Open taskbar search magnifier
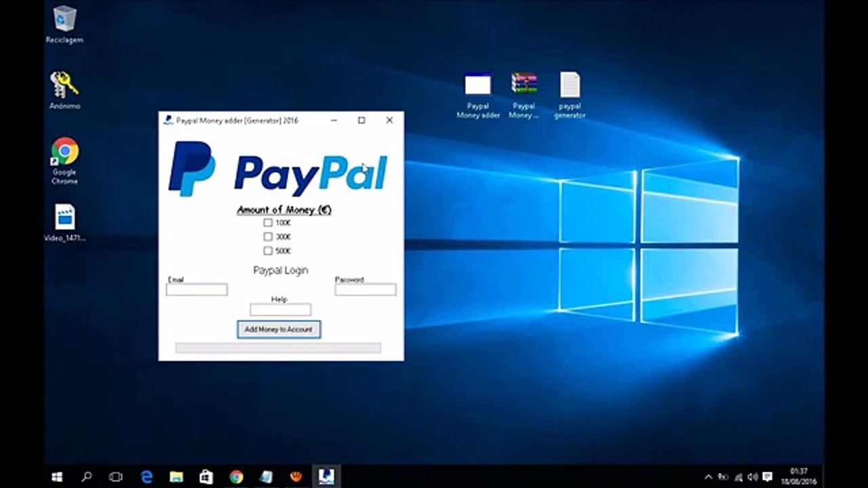The height and width of the screenshot is (488, 868). pos(87,477)
